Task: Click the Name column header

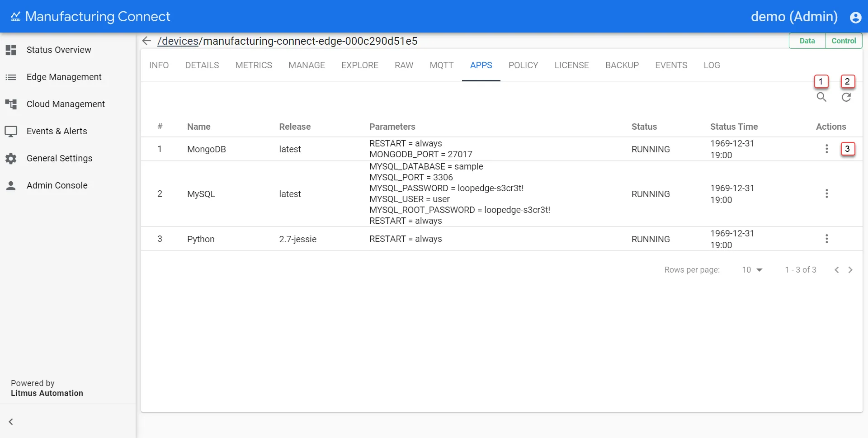Action: (x=199, y=127)
